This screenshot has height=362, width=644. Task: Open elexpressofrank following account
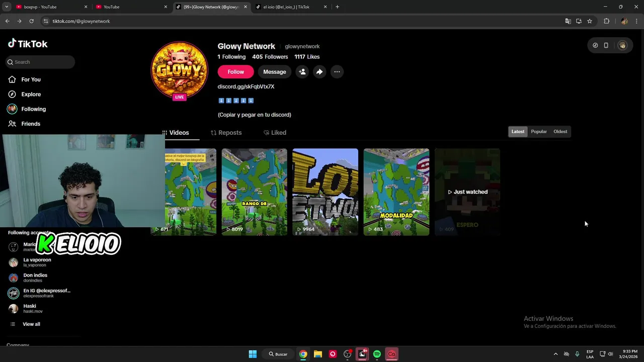(x=39, y=293)
